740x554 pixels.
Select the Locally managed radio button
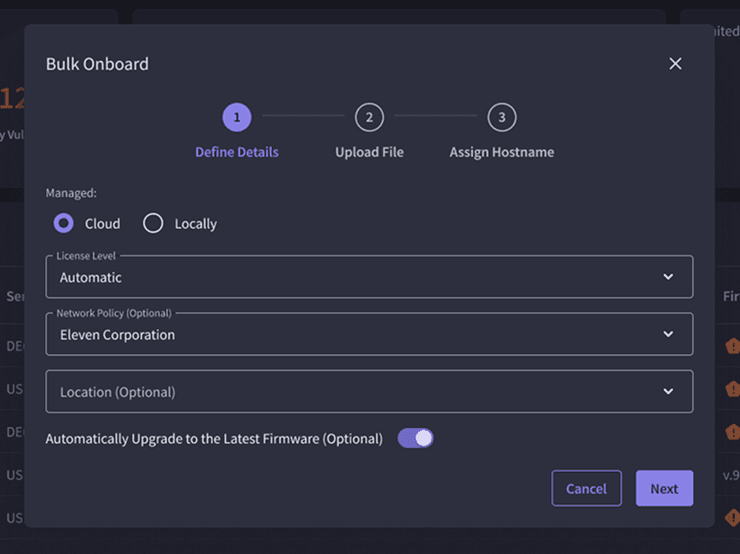coord(153,223)
